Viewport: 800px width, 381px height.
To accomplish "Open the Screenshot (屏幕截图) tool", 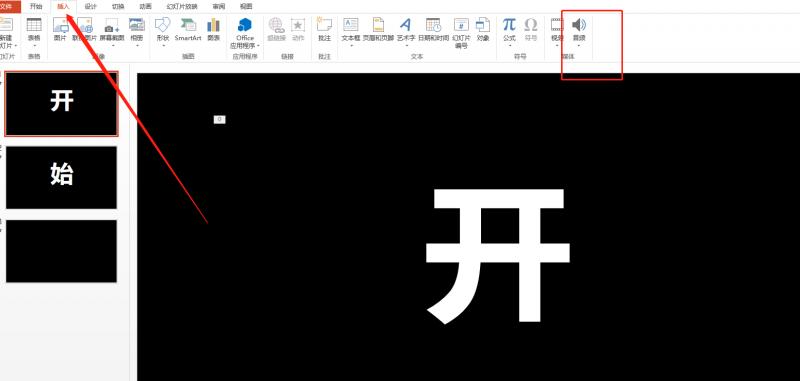I will tap(112, 32).
